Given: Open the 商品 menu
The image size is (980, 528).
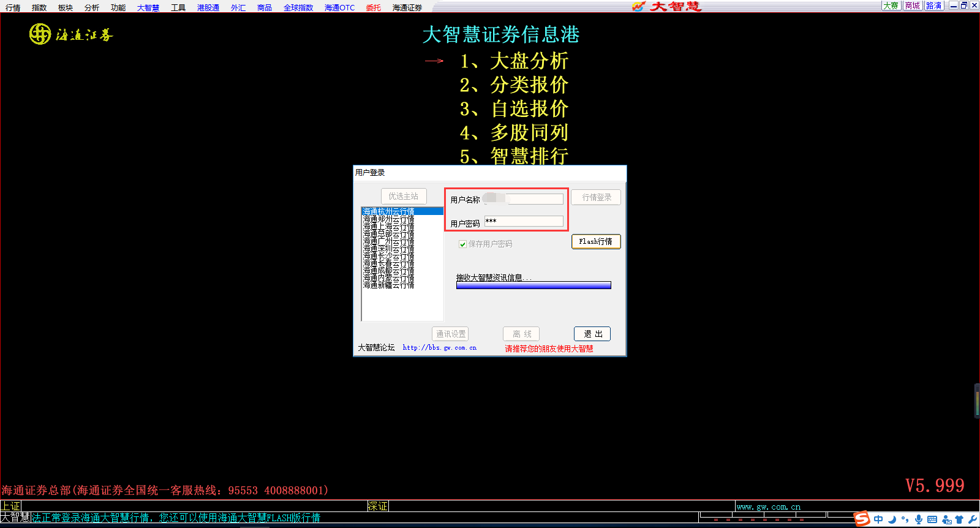Looking at the screenshot, I should (265, 7).
